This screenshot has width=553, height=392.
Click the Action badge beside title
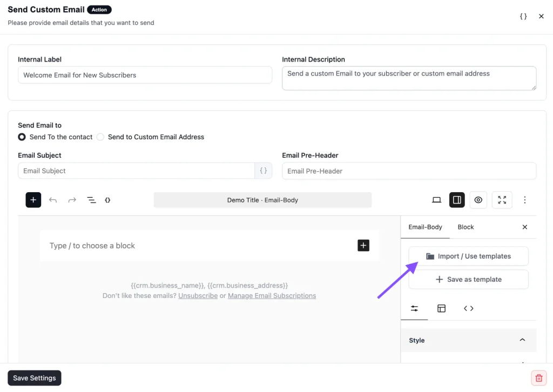point(99,10)
